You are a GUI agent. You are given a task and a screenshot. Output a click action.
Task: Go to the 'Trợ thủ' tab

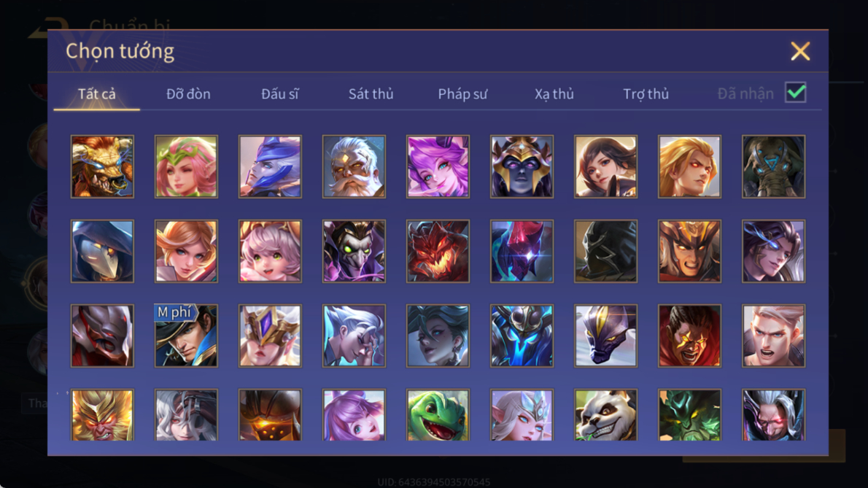click(x=646, y=94)
